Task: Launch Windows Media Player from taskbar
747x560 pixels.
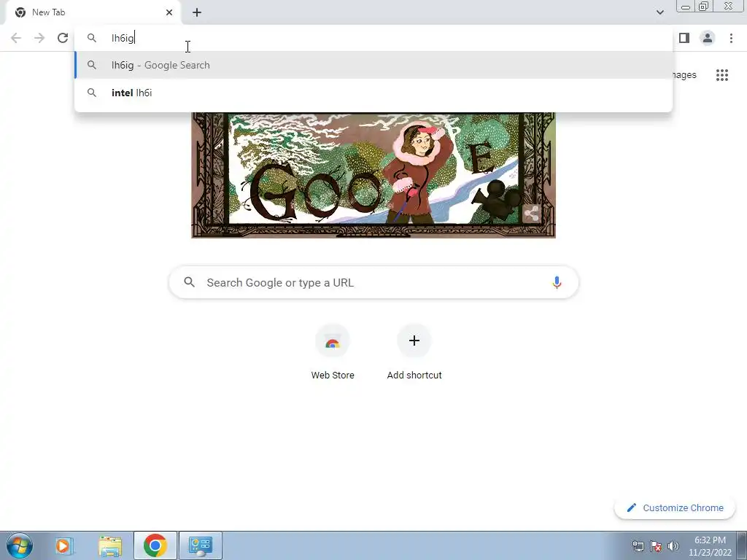Action: (63, 545)
